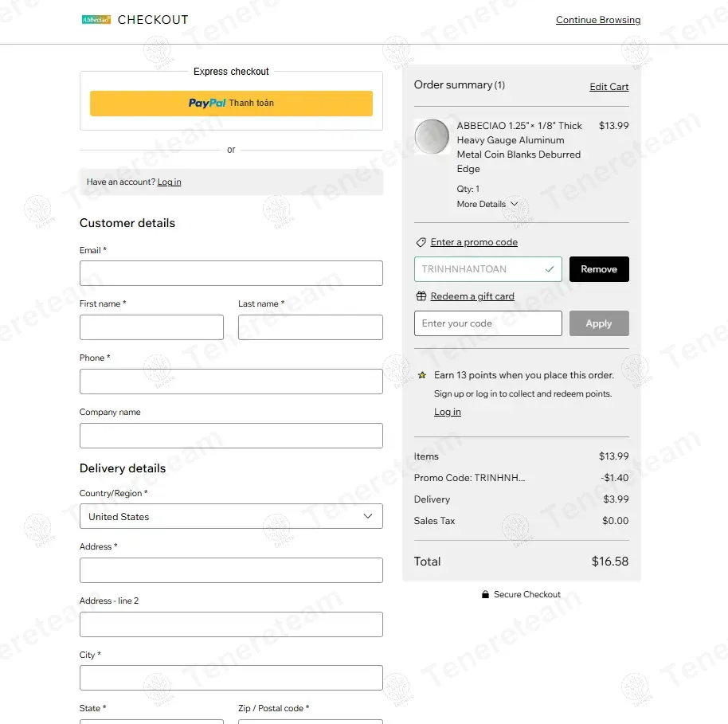Screen dimensions: 728x724
Task: Click the Secure Checkout label
Action: [527, 594]
